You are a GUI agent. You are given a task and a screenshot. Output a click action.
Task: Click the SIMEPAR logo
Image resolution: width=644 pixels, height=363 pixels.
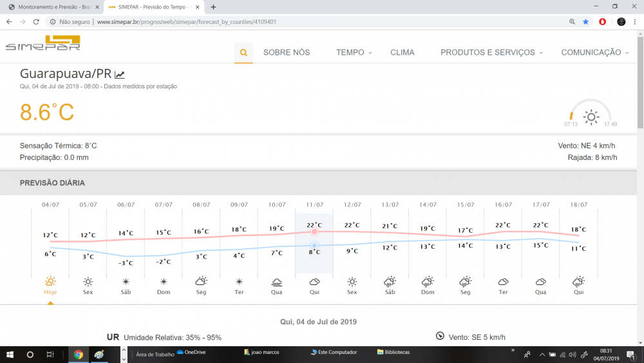tap(43, 43)
